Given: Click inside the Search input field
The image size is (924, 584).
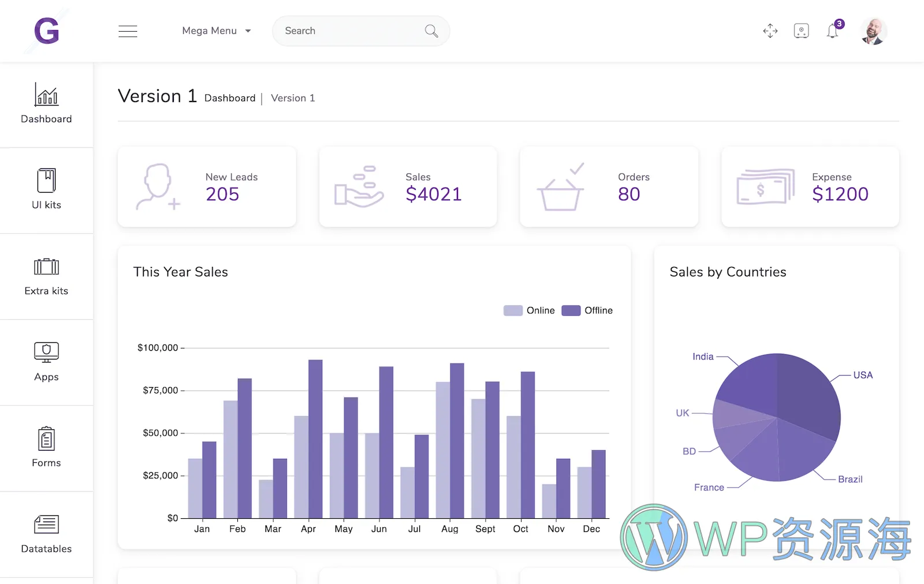Looking at the screenshot, I should pos(346,31).
